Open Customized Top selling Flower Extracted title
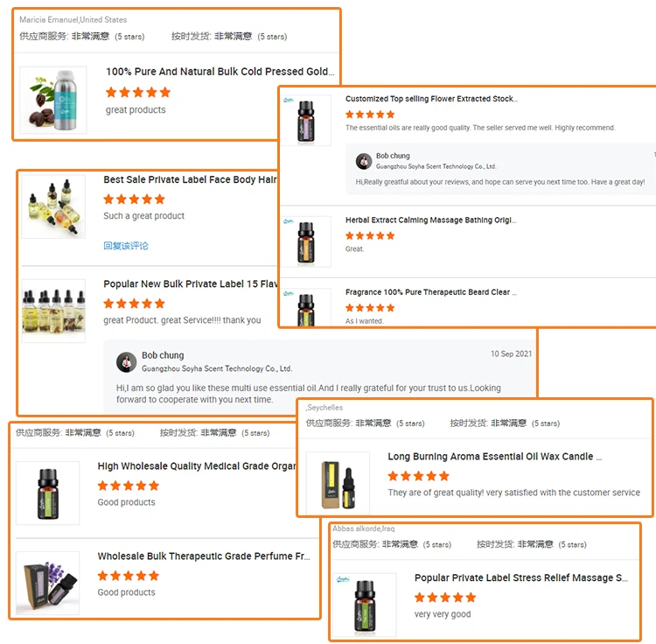This screenshot has width=656, height=644. 431,99
